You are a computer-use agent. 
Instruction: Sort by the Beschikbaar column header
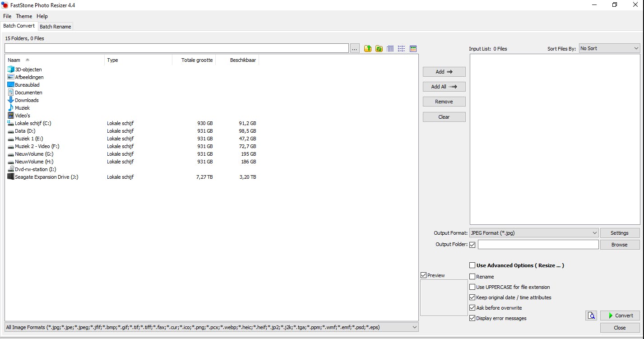click(x=237, y=60)
